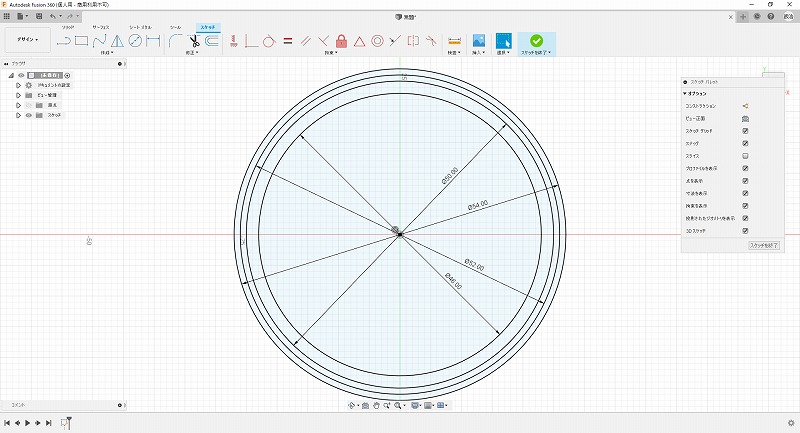Image resolution: width=800 pixels, height=433 pixels.
Task: Click the timeline settings gear
Action: click(790, 423)
